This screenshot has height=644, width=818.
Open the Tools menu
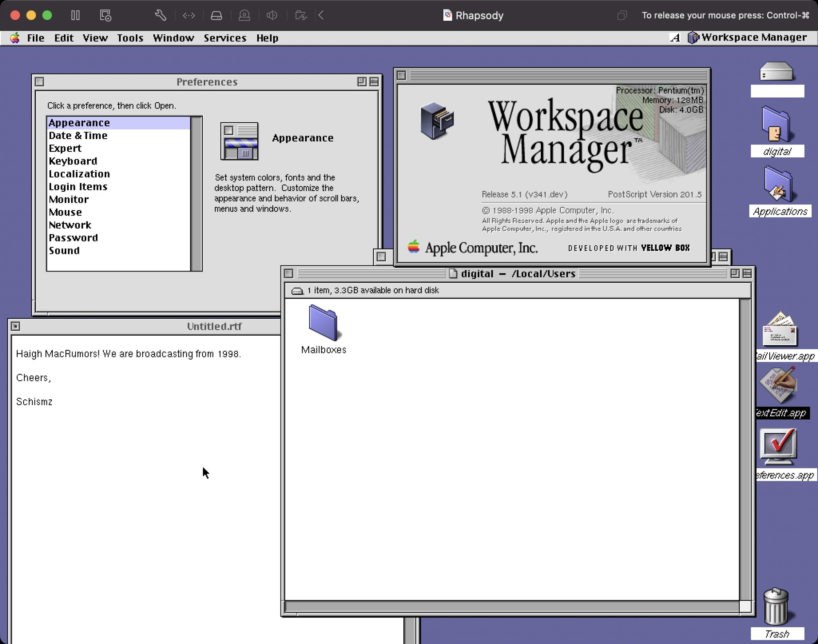point(130,38)
